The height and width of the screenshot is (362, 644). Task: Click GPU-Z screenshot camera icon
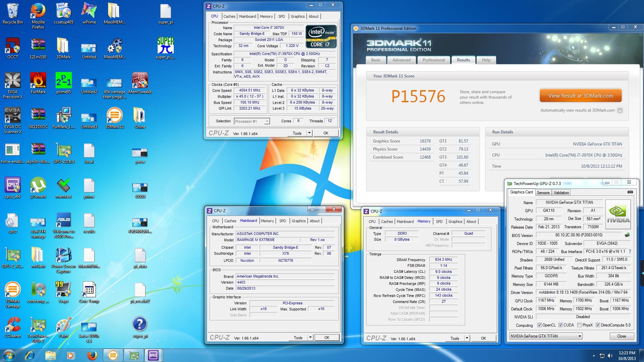(630, 192)
